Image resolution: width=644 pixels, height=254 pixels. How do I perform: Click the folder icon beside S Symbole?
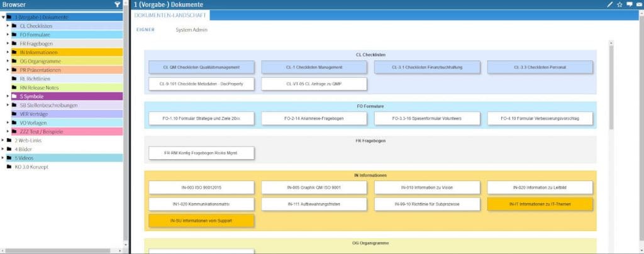click(14, 96)
